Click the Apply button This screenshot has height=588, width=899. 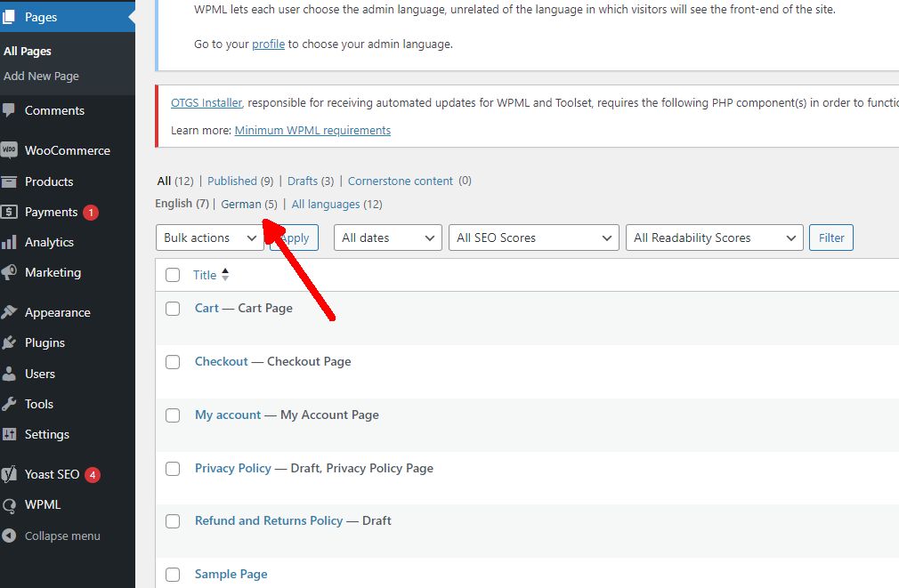click(x=294, y=238)
